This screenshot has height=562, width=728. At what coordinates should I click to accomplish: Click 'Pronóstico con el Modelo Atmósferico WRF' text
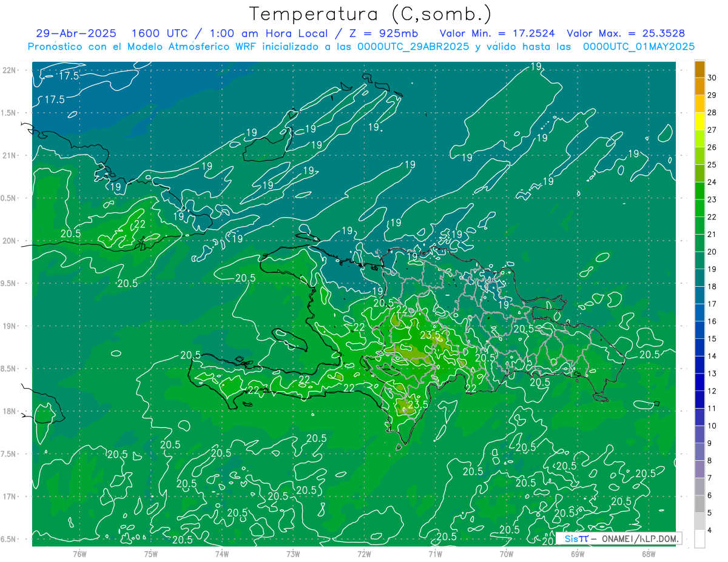click(x=143, y=47)
